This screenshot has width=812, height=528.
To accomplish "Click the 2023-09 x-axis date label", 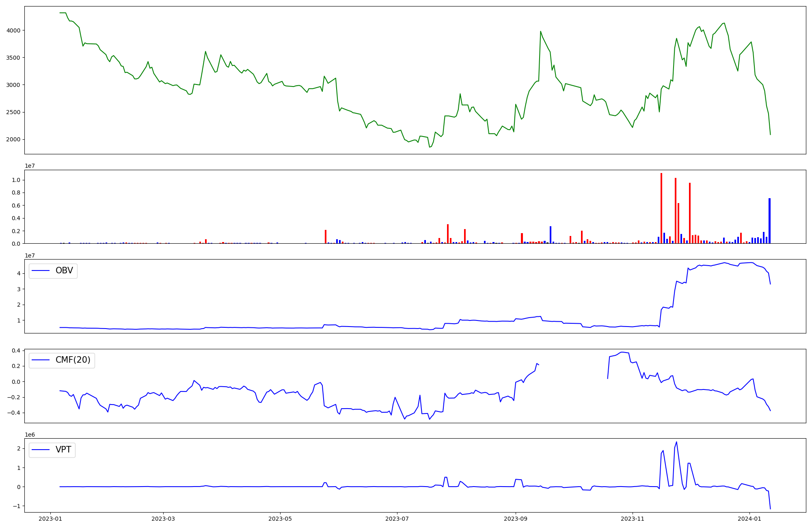I will pyautogui.click(x=516, y=519).
